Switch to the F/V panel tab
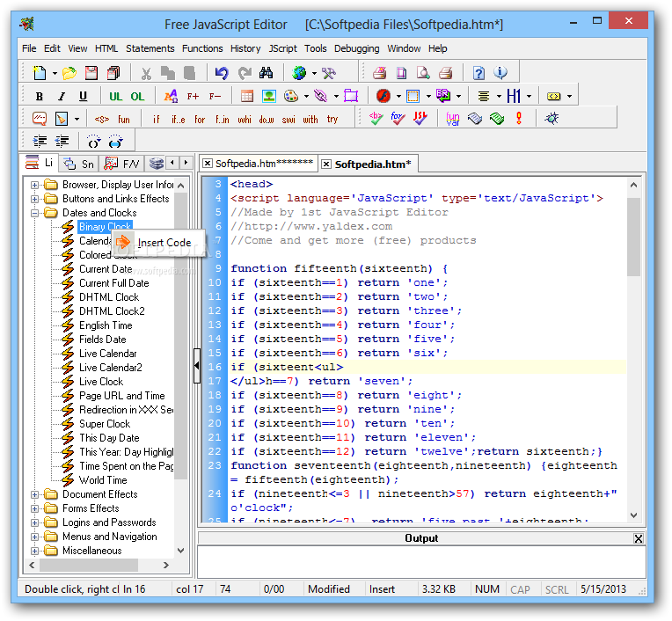Image resolution: width=672 pixels, height=621 pixels. pos(122,164)
